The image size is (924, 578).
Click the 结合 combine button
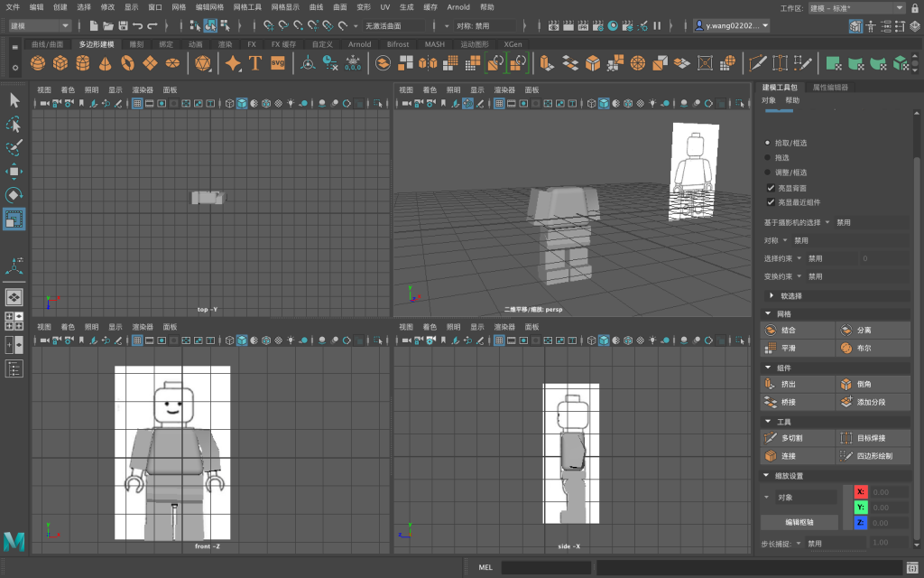click(798, 331)
